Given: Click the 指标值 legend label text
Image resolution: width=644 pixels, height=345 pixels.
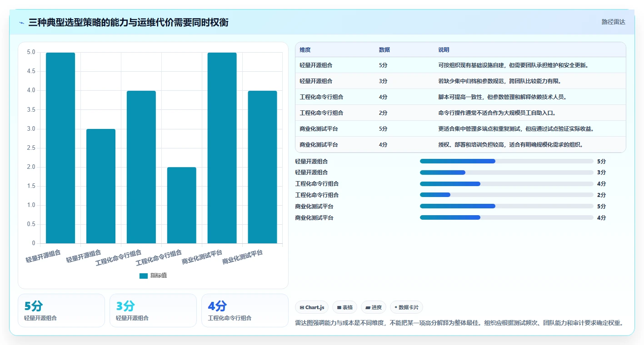Looking at the screenshot, I should 159,276.
